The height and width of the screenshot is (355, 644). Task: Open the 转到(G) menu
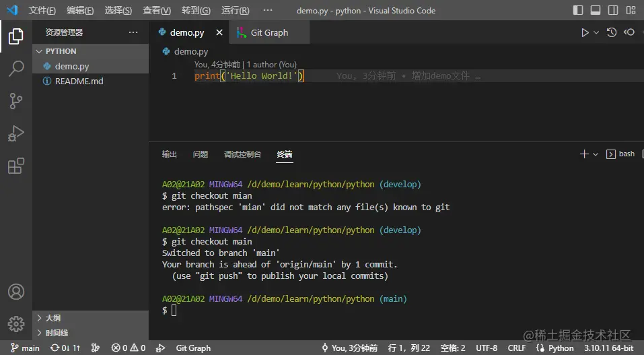click(x=196, y=10)
